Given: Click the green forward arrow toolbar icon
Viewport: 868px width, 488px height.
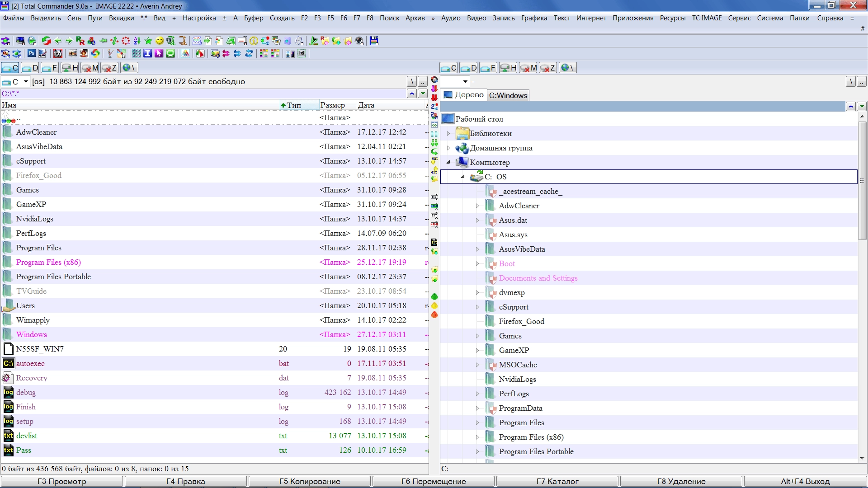Looking at the screenshot, I should point(69,41).
